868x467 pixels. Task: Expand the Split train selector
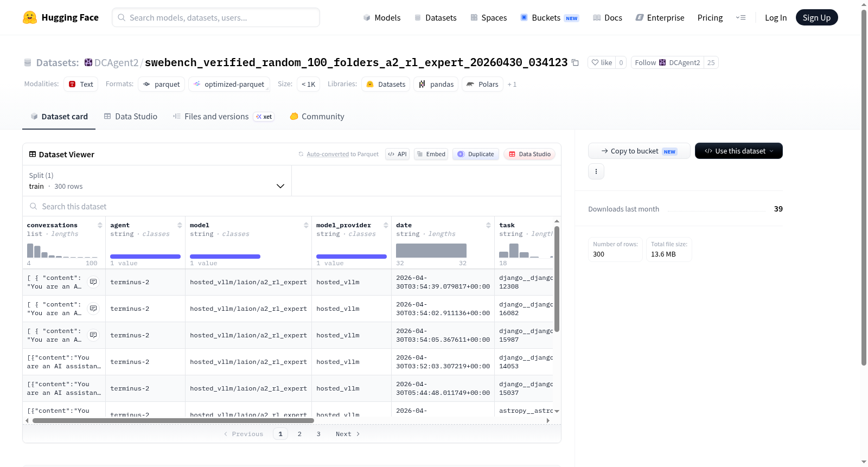(157, 181)
